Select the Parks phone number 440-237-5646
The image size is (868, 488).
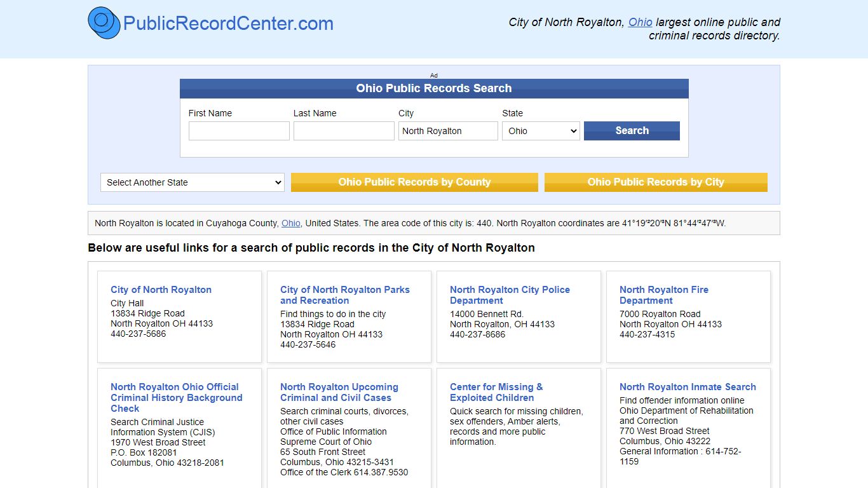(x=308, y=344)
